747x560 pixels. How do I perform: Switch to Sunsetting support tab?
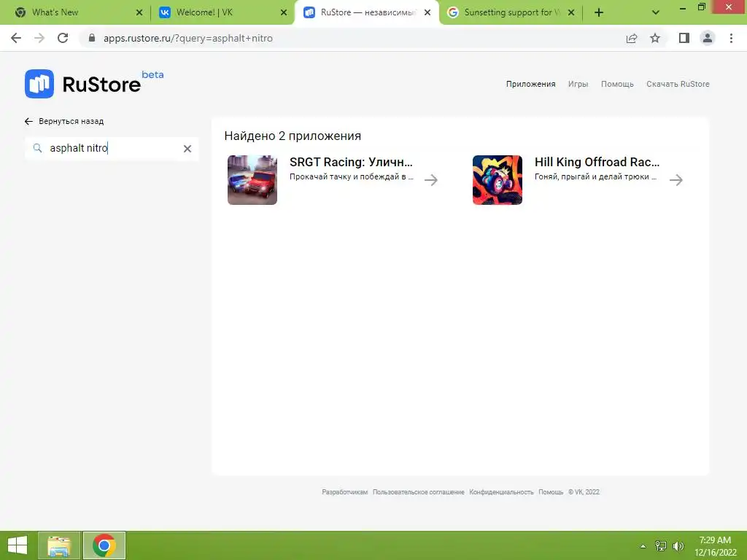tap(512, 12)
